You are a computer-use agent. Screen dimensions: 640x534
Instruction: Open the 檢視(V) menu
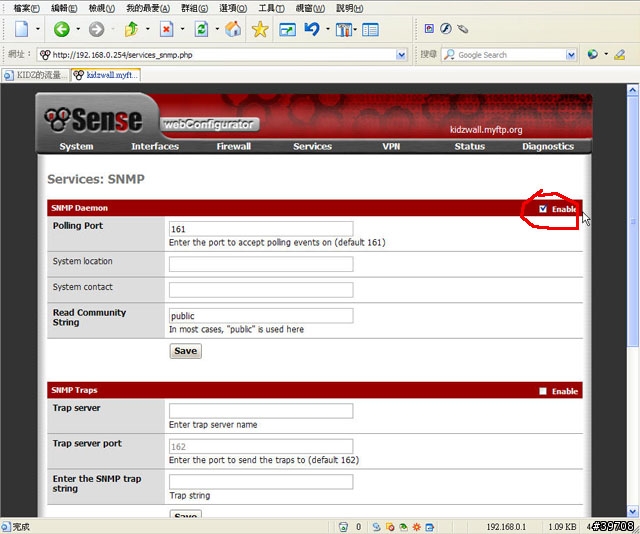[102, 8]
